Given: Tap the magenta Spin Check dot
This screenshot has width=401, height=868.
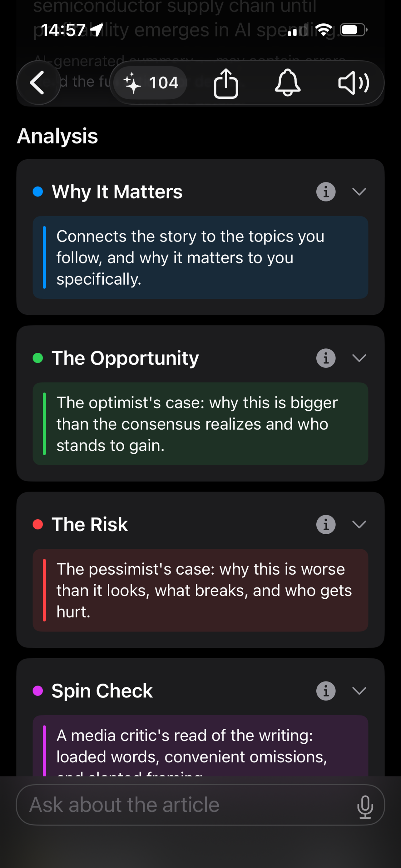Looking at the screenshot, I should point(38,691).
